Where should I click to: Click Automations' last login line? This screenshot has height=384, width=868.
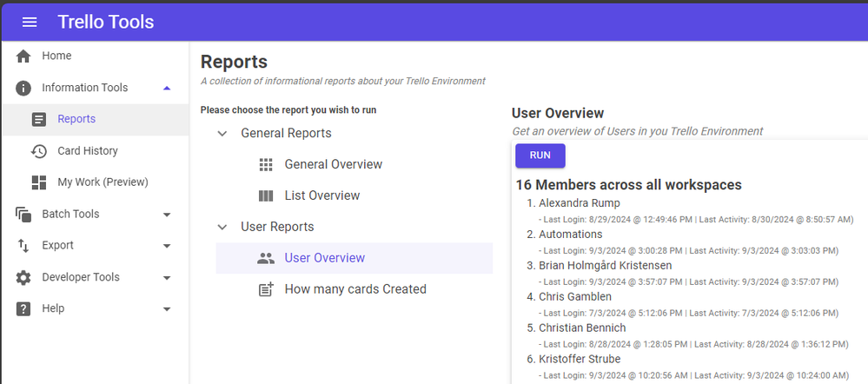(x=688, y=251)
